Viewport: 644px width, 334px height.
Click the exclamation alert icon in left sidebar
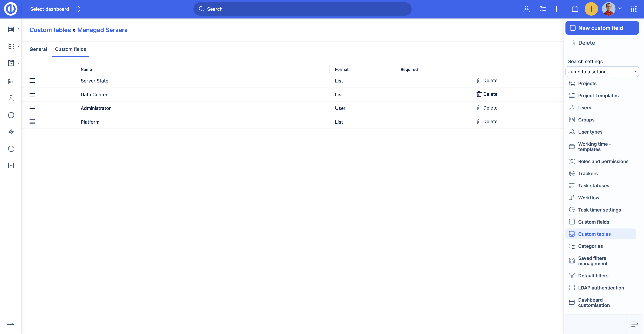(x=11, y=149)
